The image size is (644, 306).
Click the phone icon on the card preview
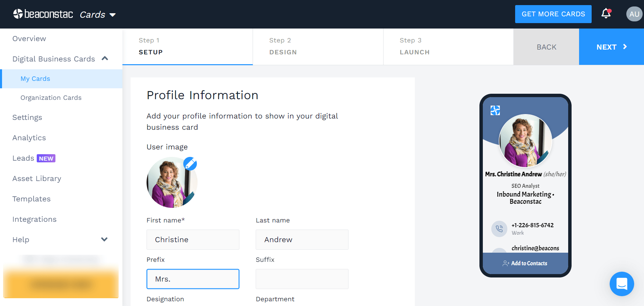click(499, 229)
